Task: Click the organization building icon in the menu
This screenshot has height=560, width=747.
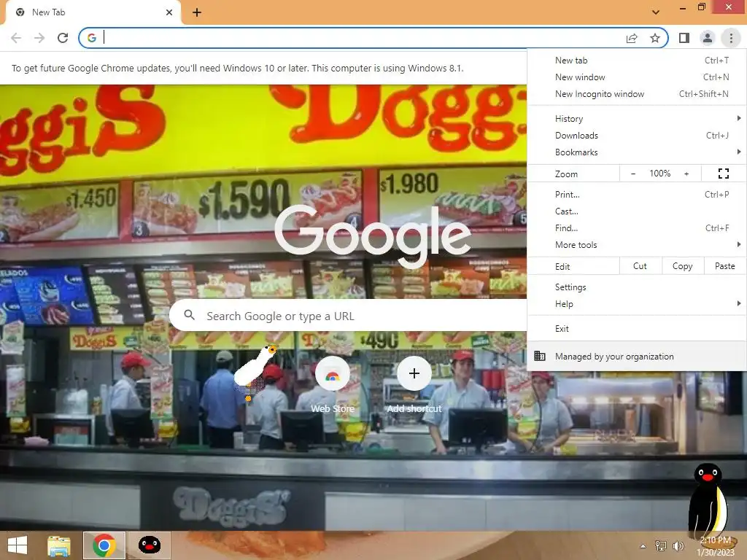Action: coord(540,356)
